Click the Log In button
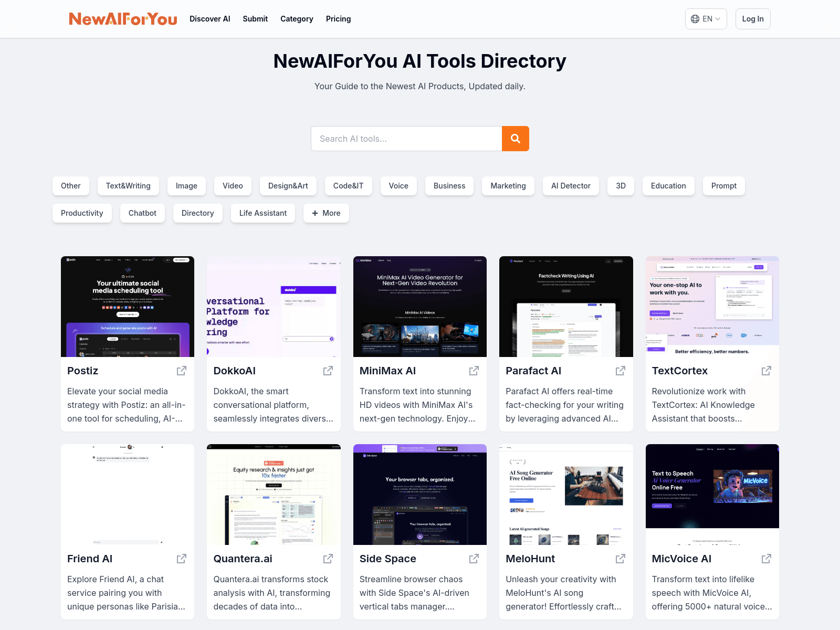Image resolution: width=840 pixels, height=630 pixels. (752, 19)
